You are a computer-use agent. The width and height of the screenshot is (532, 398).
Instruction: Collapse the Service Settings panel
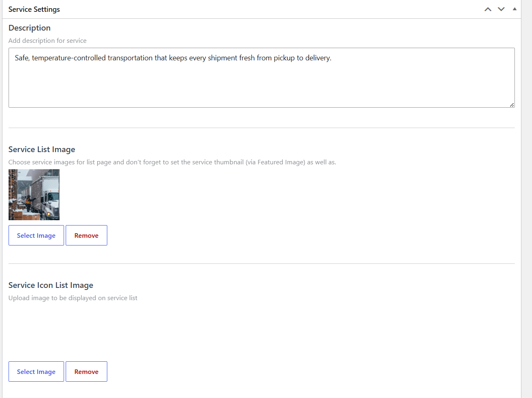coord(514,9)
